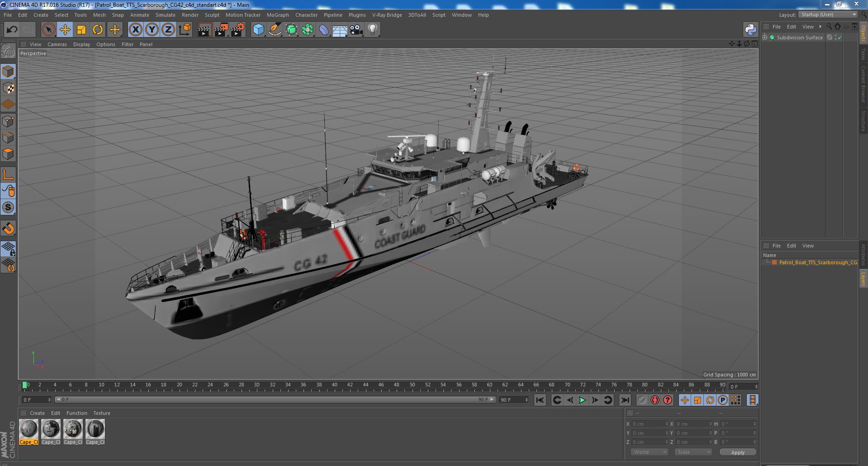Add a Cube primitive object
Viewport: 868px width, 466px height.
click(x=258, y=30)
